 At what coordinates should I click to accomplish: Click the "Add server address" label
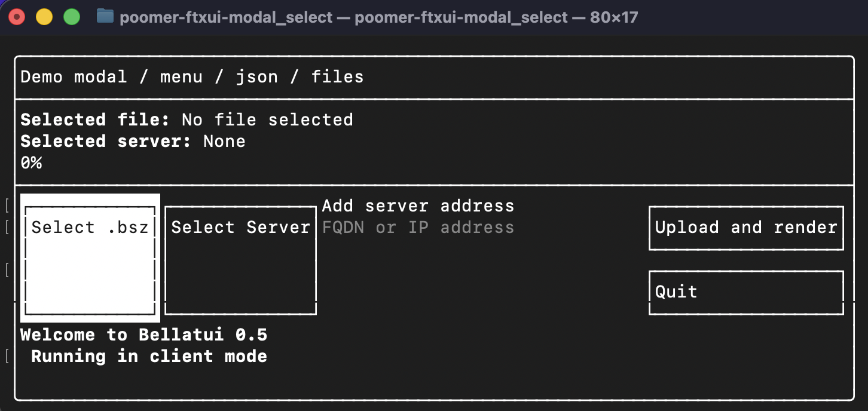pyautogui.click(x=418, y=206)
